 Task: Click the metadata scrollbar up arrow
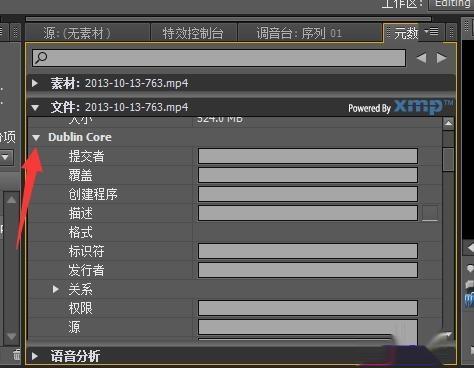click(449, 124)
